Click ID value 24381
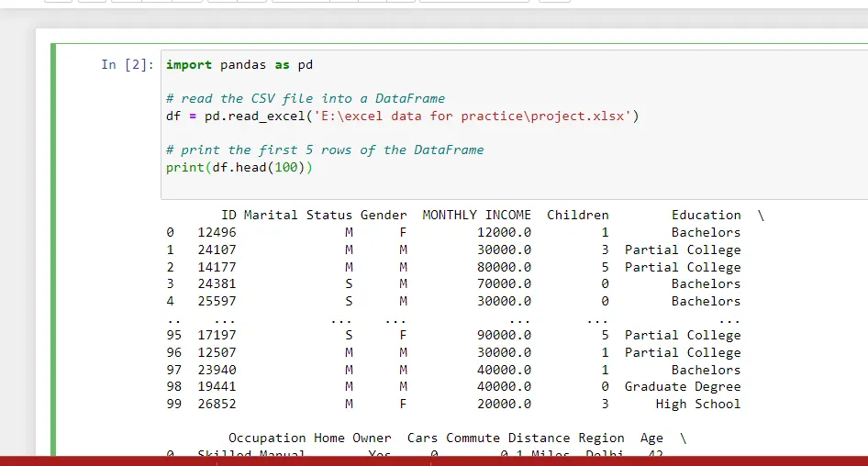This screenshot has width=868, height=466. [x=217, y=284]
